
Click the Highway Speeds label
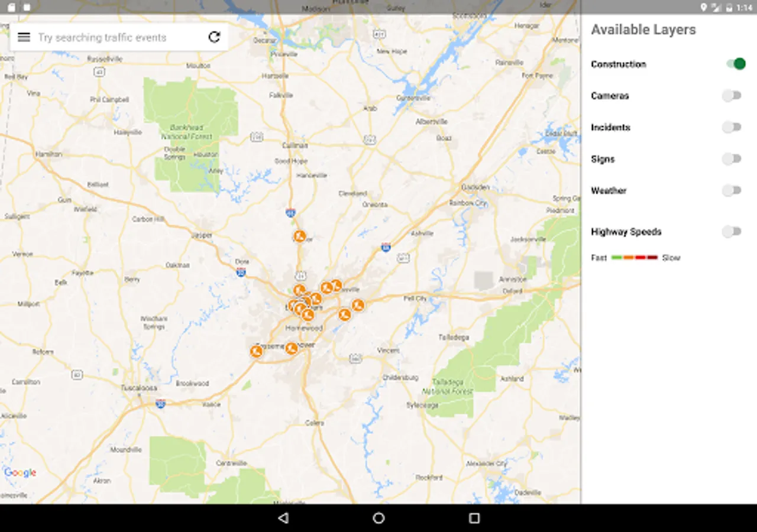click(626, 232)
